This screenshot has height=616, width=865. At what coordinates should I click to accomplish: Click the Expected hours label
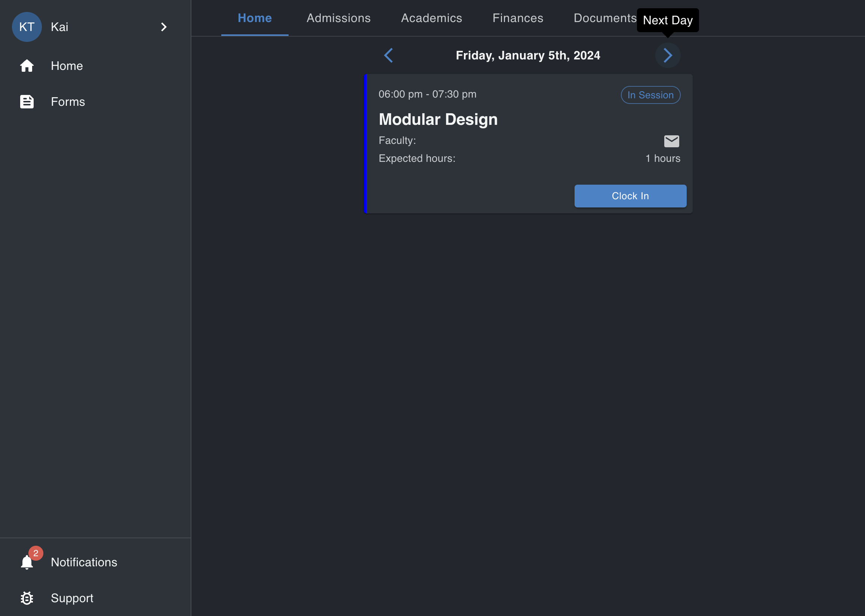tap(417, 158)
